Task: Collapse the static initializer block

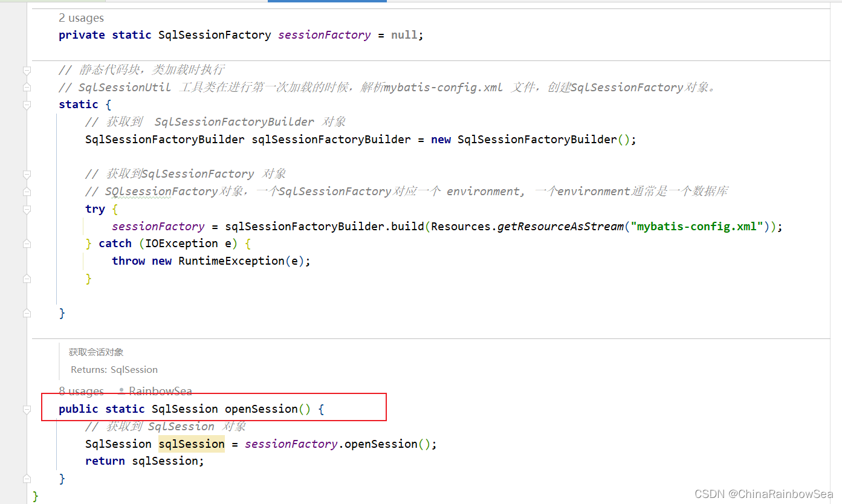Action: [27, 105]
